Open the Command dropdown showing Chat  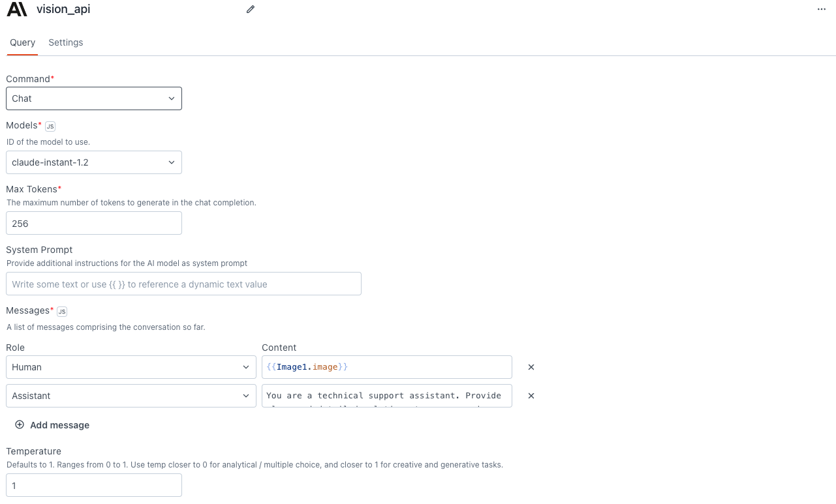point(93,98)
